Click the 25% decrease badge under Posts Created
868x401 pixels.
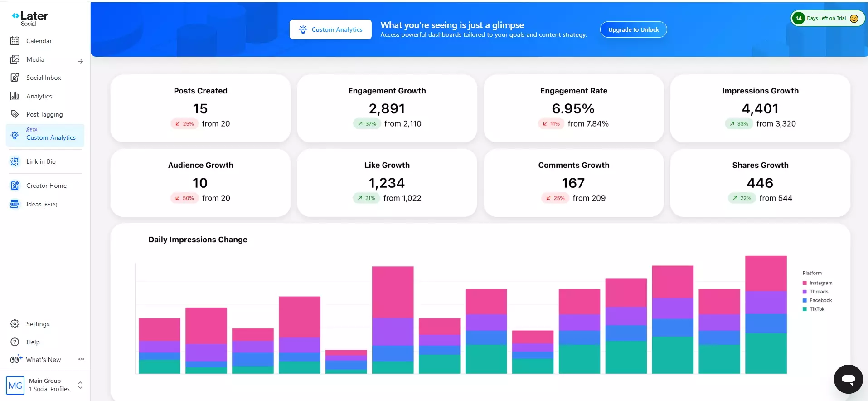(x=184, y=124)
